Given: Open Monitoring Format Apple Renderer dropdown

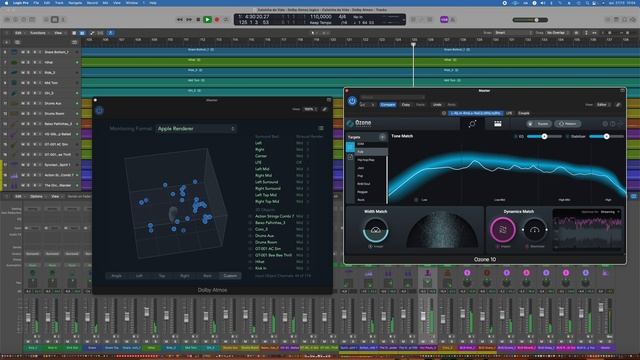Looking at the screenshot, I should pyautogui.click(x=196, y=129).
